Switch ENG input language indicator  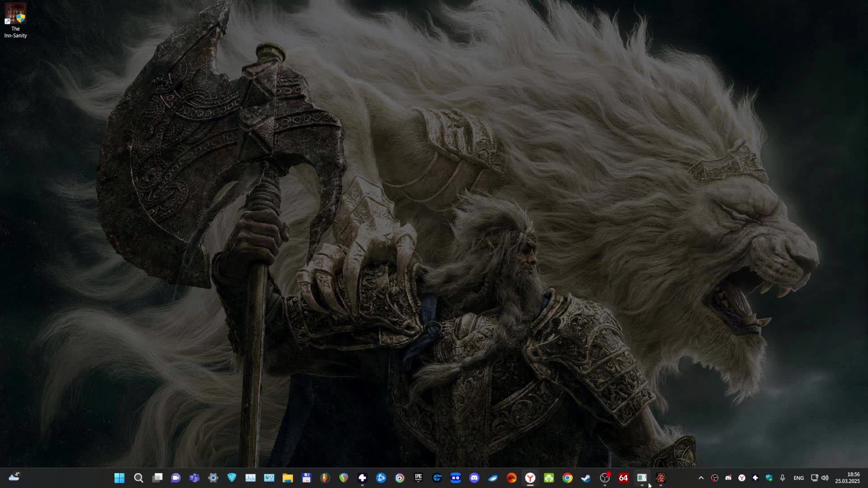pos(798,478)
